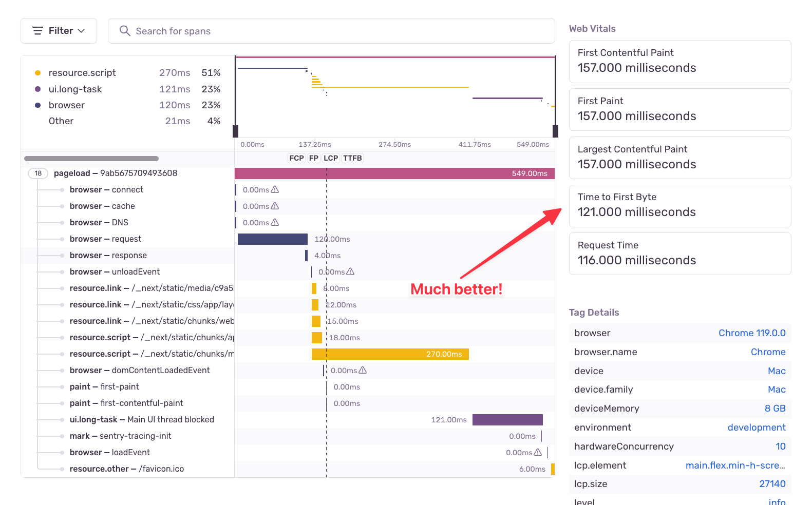Click the right minimap range handle
Screen dimensions: 812x505
coord(555,131)
